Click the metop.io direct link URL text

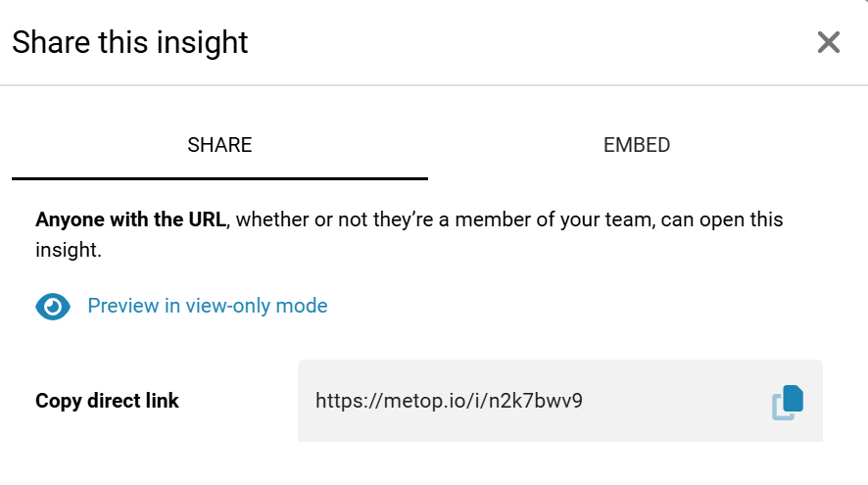[449, 400]
